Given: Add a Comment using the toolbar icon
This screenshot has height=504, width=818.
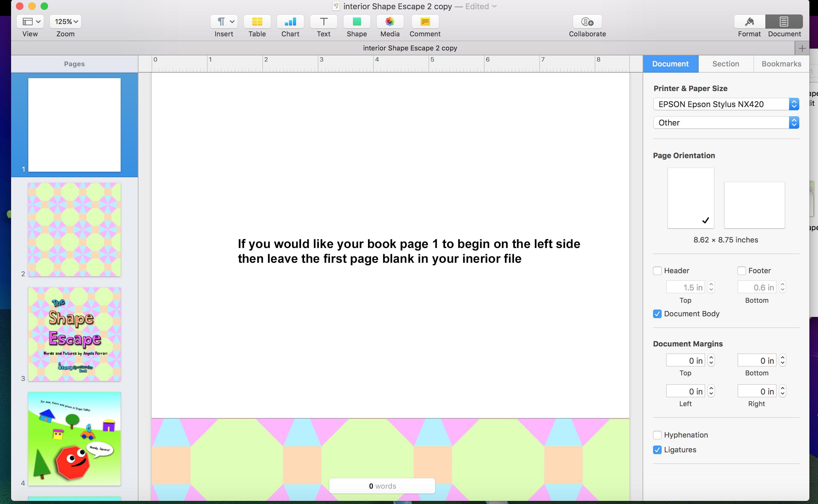Looking at the screenshot, I should pos(424,22).
